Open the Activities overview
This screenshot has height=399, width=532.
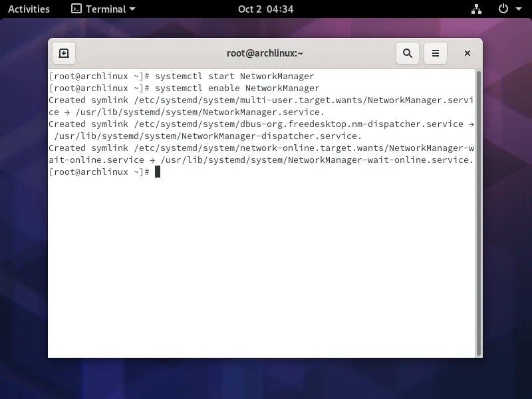[29, 9]
